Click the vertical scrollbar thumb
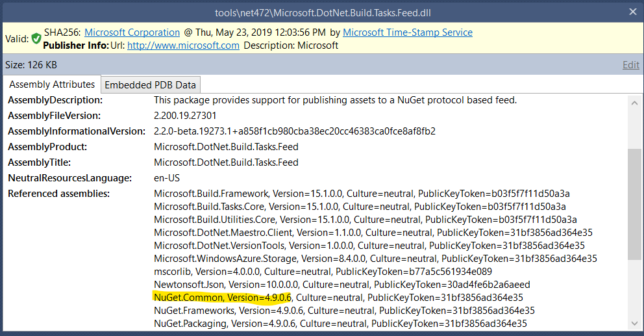Image resolution: width=644 pixels, height=336 pixels. [x=634, y=205]
